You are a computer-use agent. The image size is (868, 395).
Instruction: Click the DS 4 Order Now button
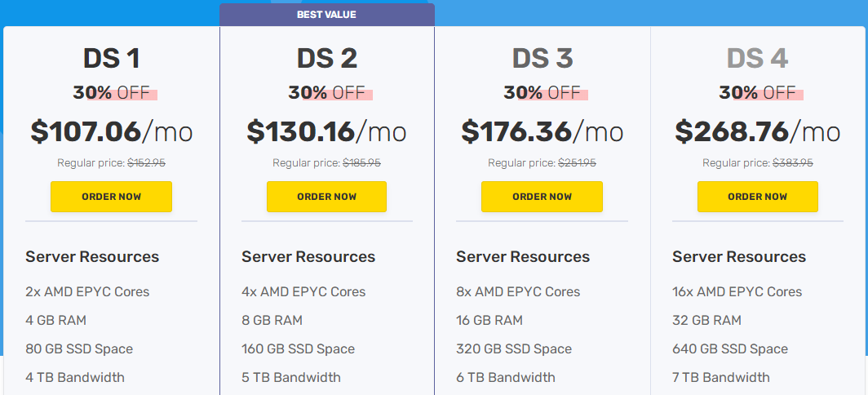tap(757, 197)
